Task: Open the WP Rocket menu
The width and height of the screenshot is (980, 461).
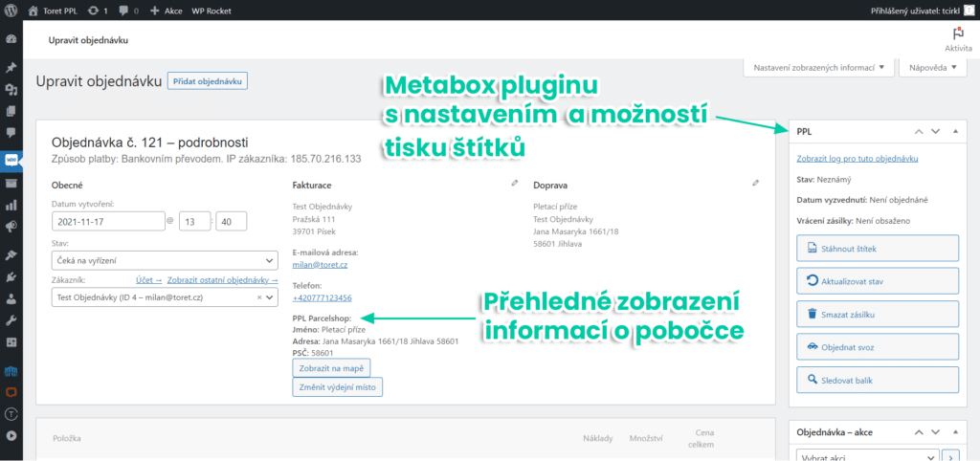Action: click(x=211, y=11)
